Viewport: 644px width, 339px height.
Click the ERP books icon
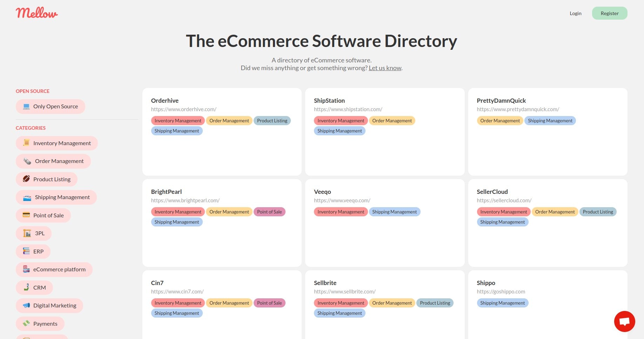pos(26,251)
